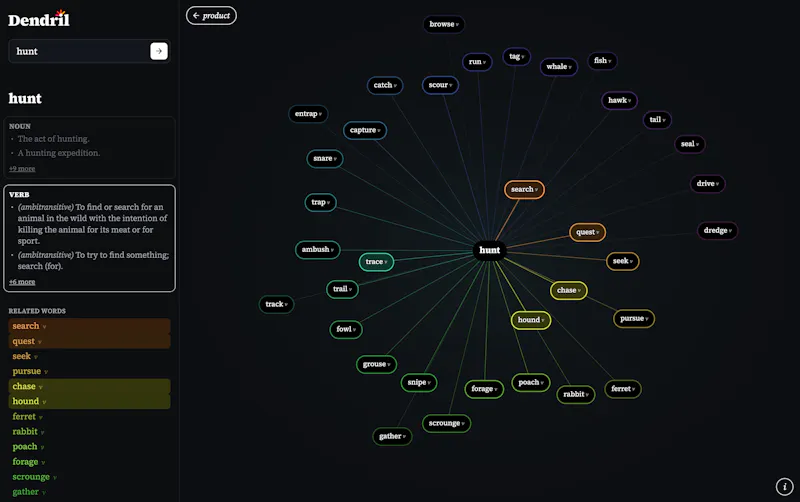Expand 'rabbit' dropdown arrow in sidebar list
800x502 pixels.
[x=42, y=433]
